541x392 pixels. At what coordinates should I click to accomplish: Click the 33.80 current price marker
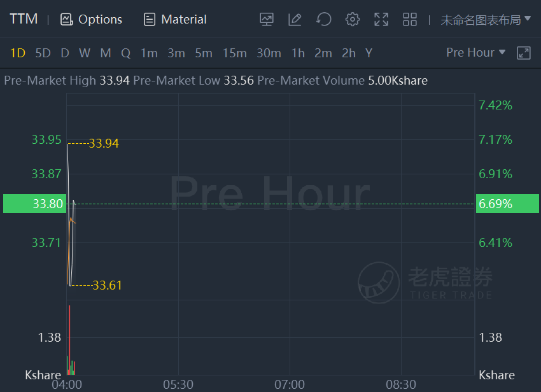pyautogui.click(x=34, y=204)
